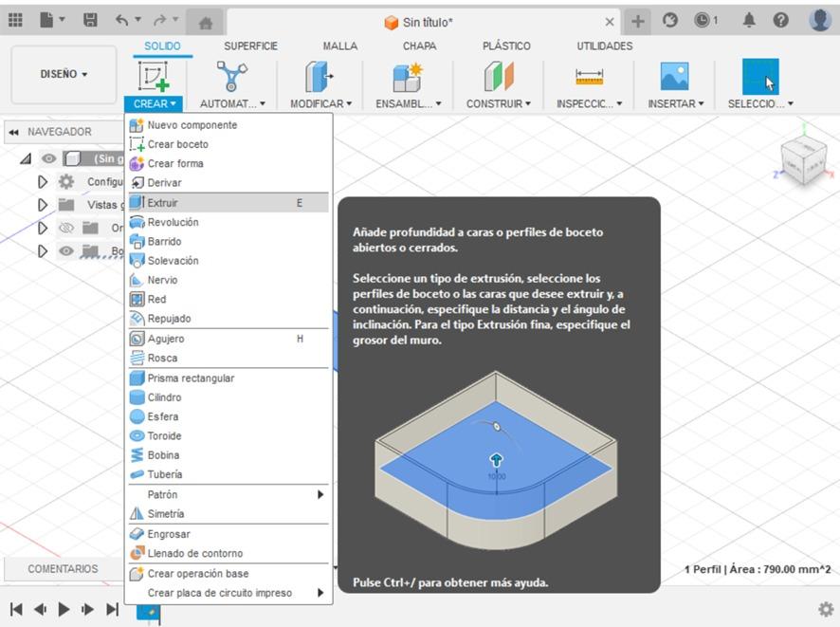Image resolution: width=840 pixels, height=627 pixels.
Task: Choose Prisma rectangular primitive
Action: pyautogui.click(x=228, y=378)
